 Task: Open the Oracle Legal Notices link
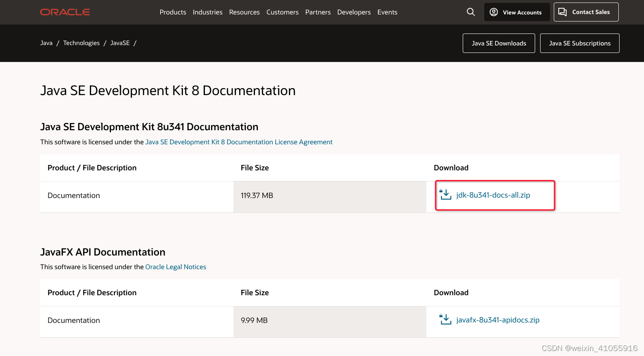click(x=175, y=267)
